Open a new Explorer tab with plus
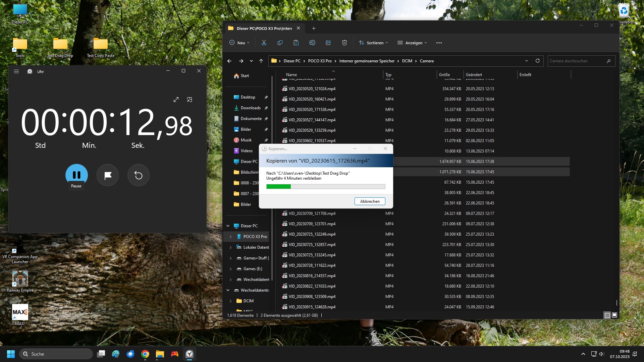 [x=314, y=28]
